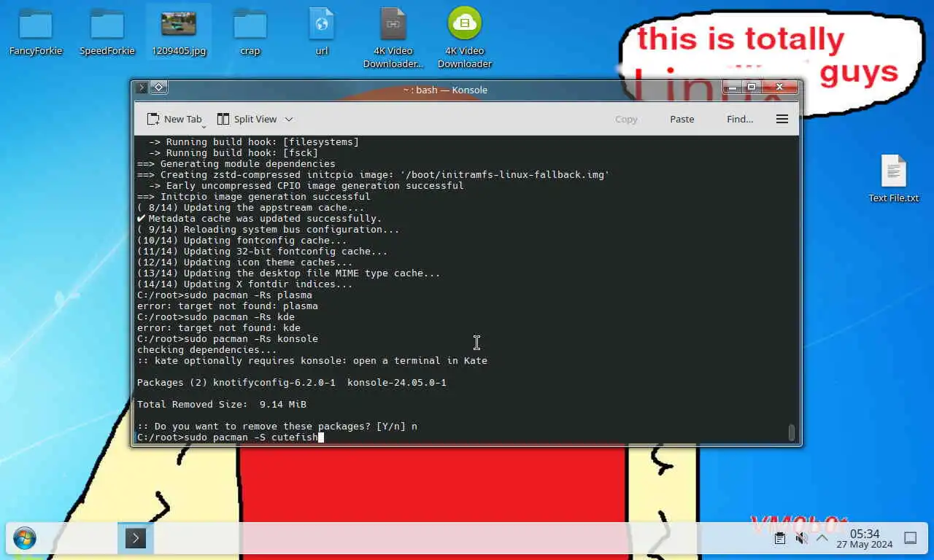Click the 'error: target not found: plasma' line
Viewport: 934px width, 560px height.
tap(228, 306)
